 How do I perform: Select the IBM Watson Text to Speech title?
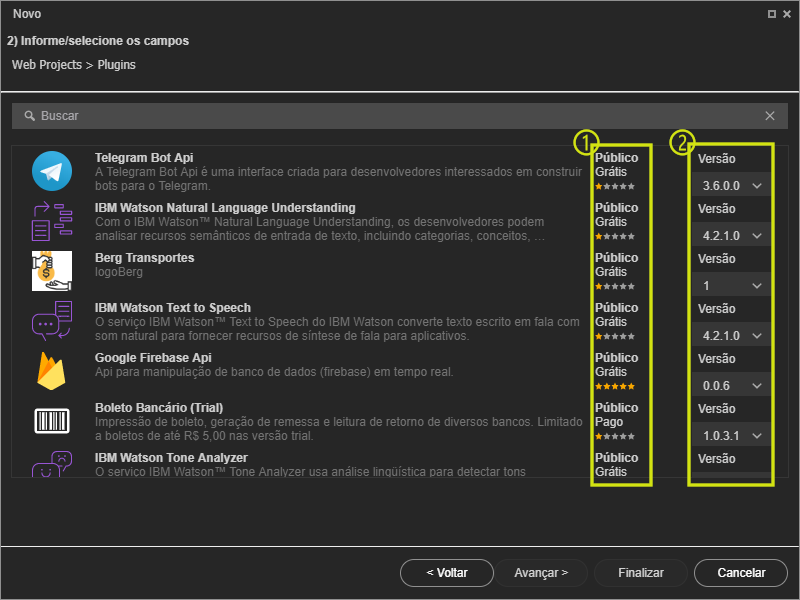tap(173, 308)
